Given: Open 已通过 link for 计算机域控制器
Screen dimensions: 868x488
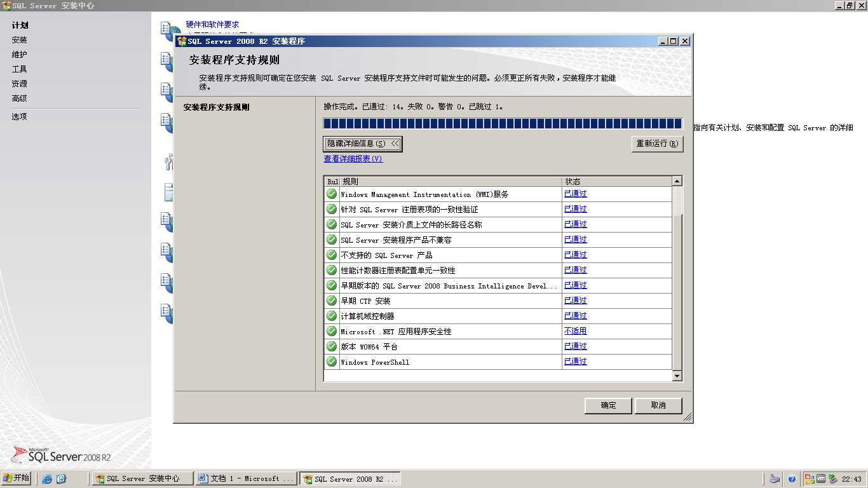Looking at the screenshot, I should coord(576,316).
